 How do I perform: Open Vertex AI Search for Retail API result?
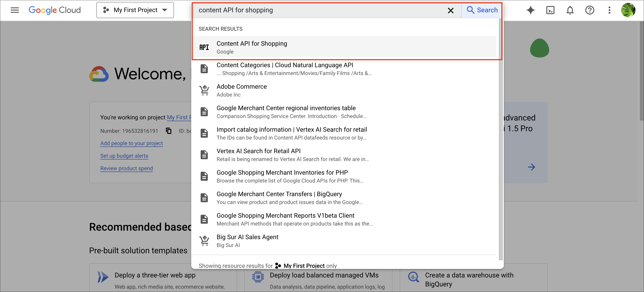(344, 155)
